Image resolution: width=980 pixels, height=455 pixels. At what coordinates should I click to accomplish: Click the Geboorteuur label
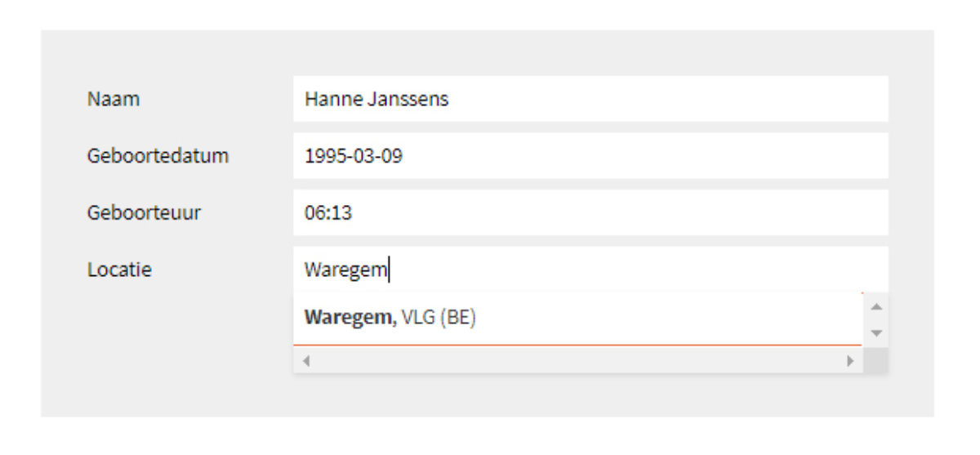tap(144, 213)
